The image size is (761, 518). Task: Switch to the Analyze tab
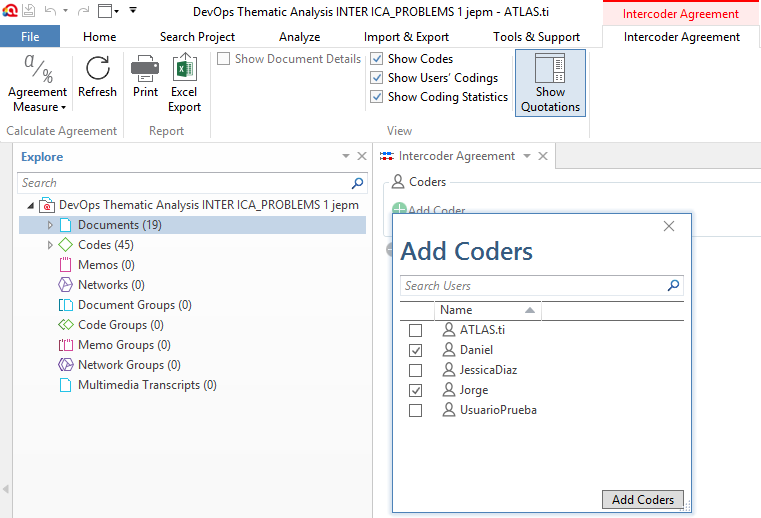[299, 37]
